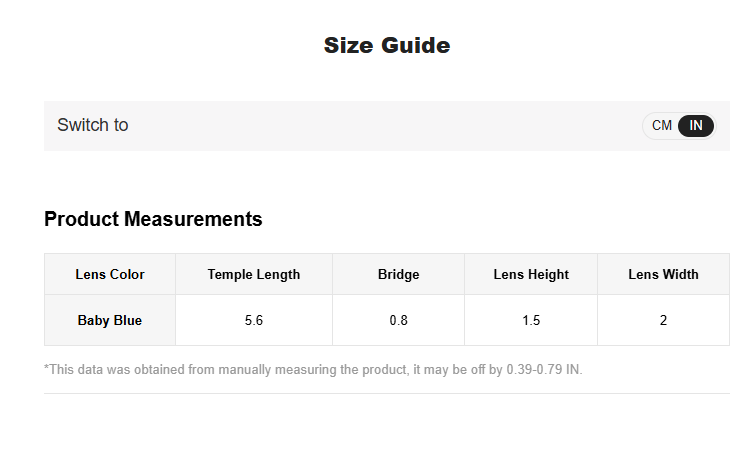Screen dimensions: 749x458
Task: Click the Bridge column header
Action: 398,274
